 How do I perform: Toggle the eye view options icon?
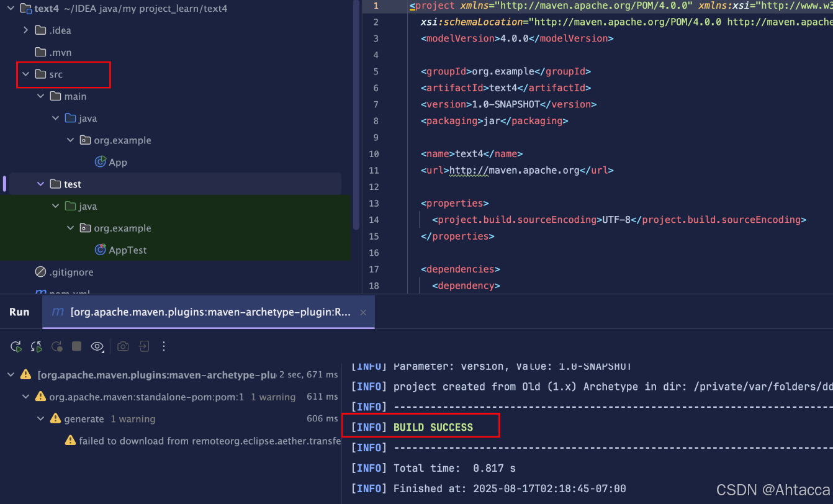pos(97,346)
